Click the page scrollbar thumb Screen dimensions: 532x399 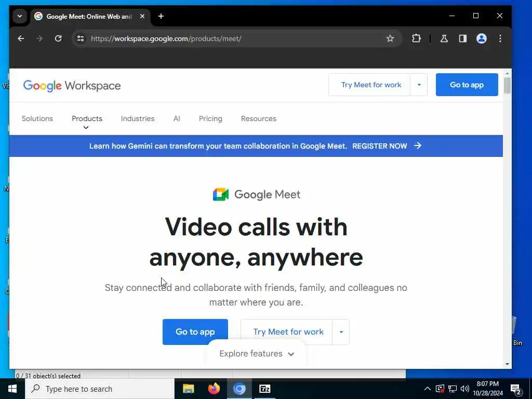[507, 86]
